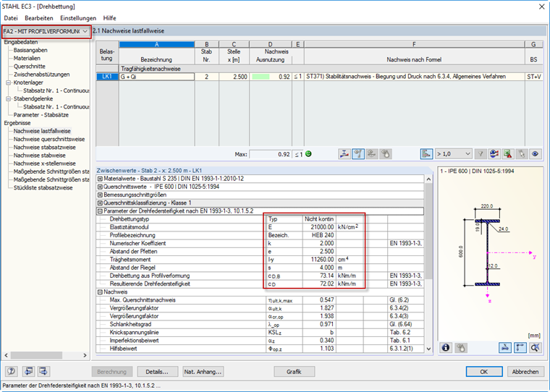Screen dimensions: 550x392
Task: Click the grayed icon next to the info icon
Action: coord(461,347)
